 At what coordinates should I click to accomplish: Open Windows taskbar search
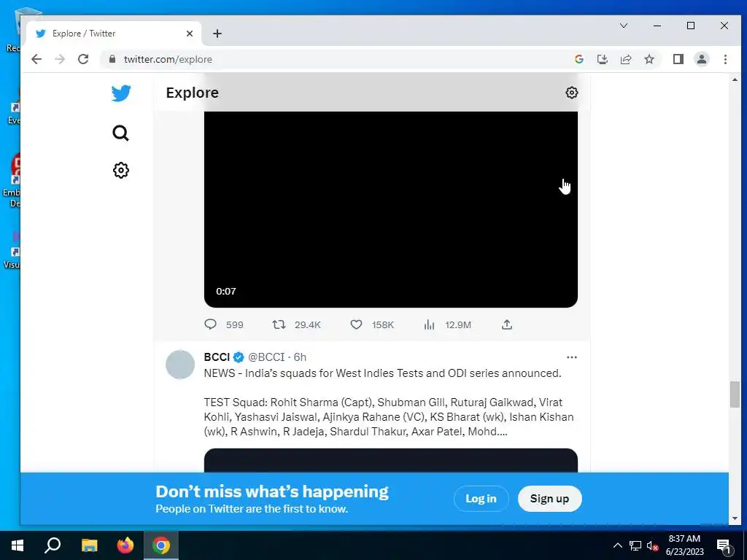tap(53, 545)
